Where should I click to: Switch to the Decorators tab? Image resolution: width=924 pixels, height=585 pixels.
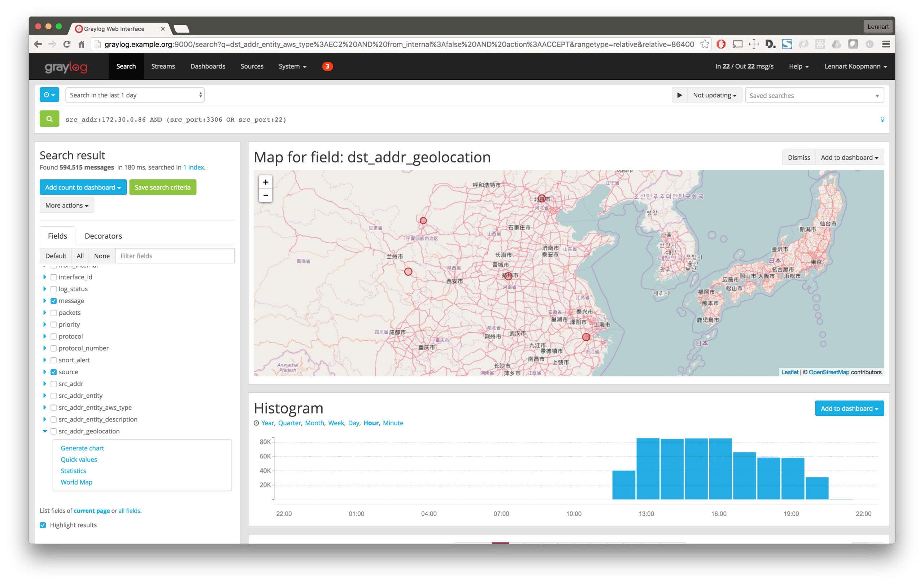click(x=103, y=236)
